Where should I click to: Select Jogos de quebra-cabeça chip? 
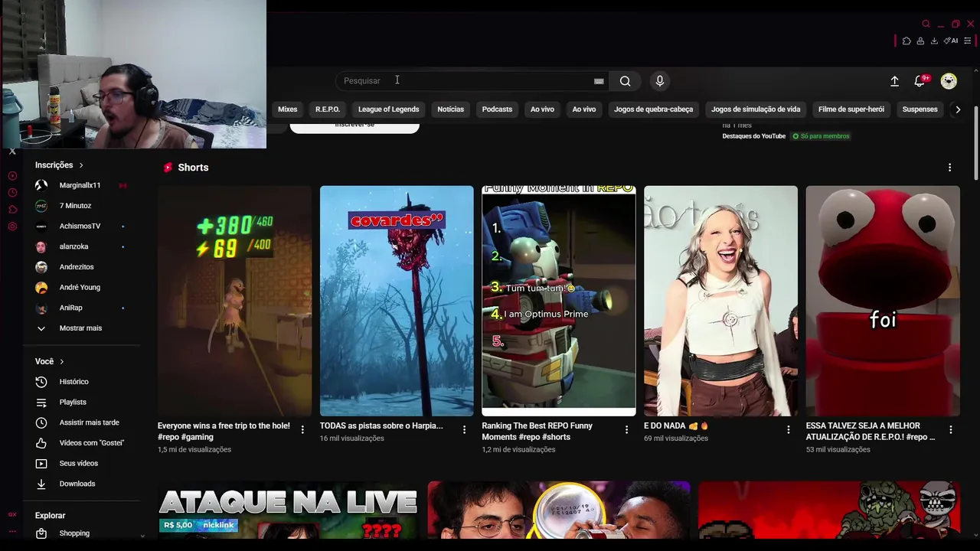(653, 109)
